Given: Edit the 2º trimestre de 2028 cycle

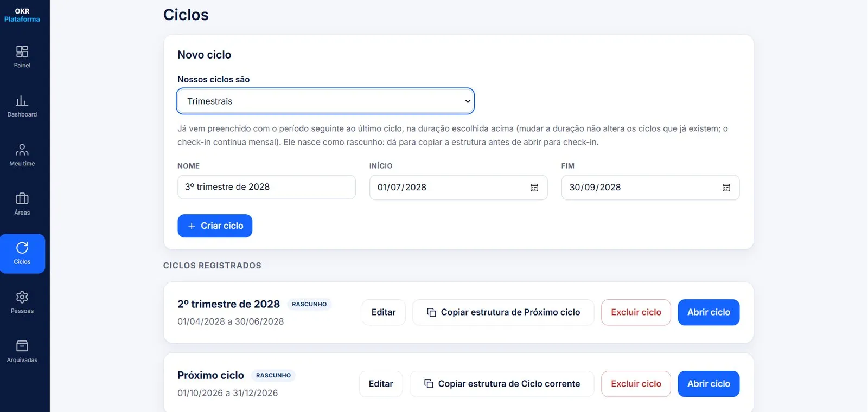Looking at the screenshot, I should tap(384, 312).
